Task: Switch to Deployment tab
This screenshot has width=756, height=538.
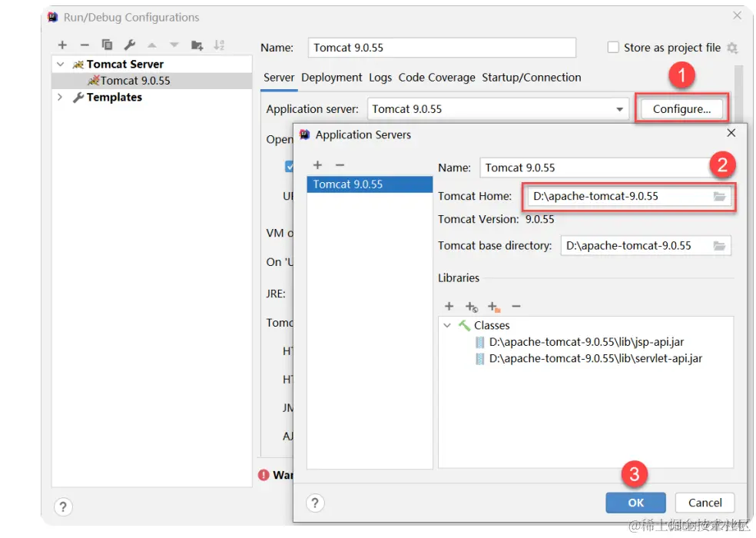Action: pyautogui.click(x=332, y=78)
